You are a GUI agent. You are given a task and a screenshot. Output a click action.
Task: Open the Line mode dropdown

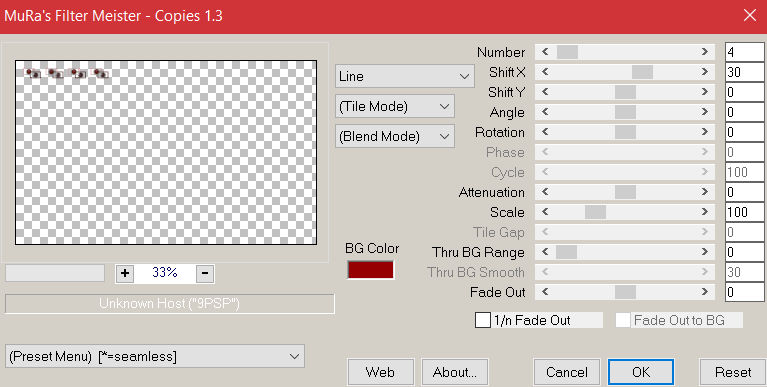click(405, 76)
